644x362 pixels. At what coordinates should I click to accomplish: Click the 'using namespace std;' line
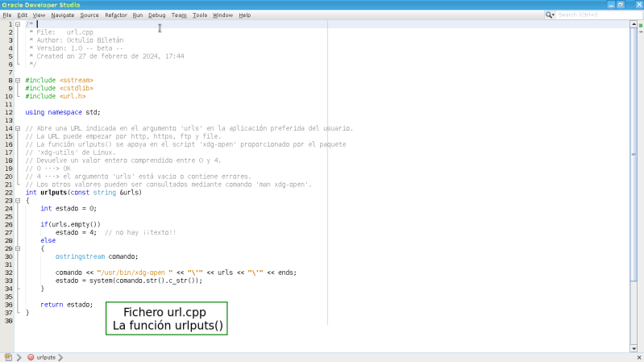coord(63,112)
